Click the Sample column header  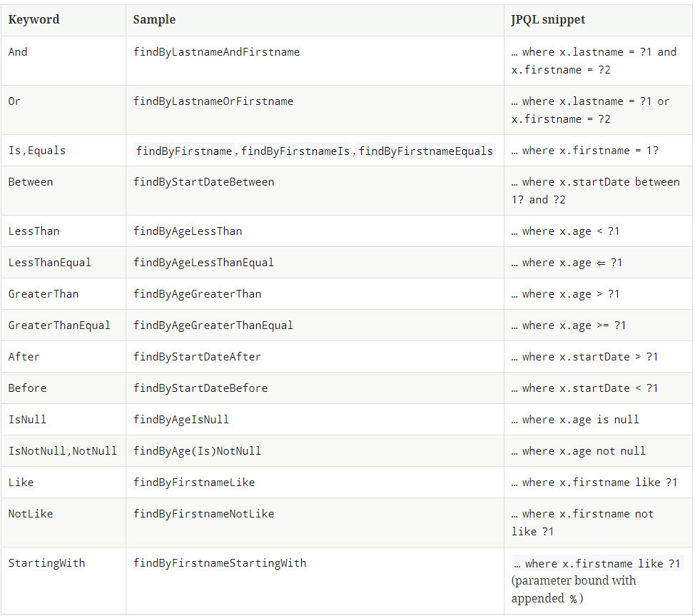click(154, 20)
